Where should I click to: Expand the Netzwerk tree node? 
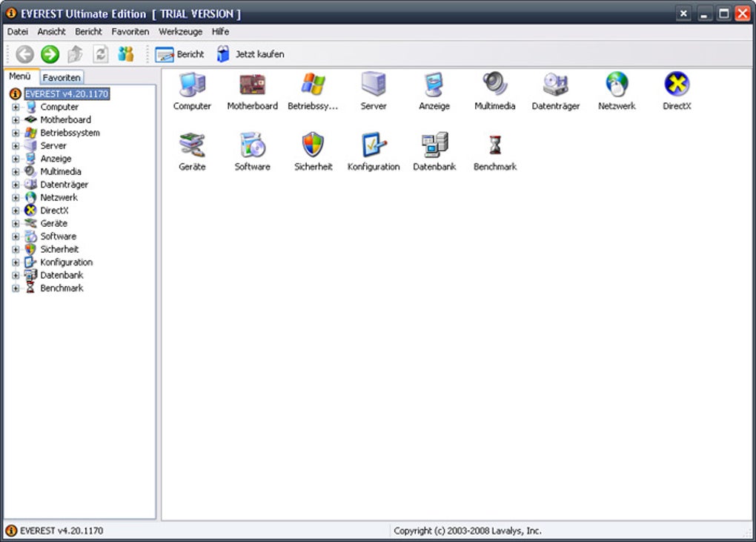coord(16,198)
